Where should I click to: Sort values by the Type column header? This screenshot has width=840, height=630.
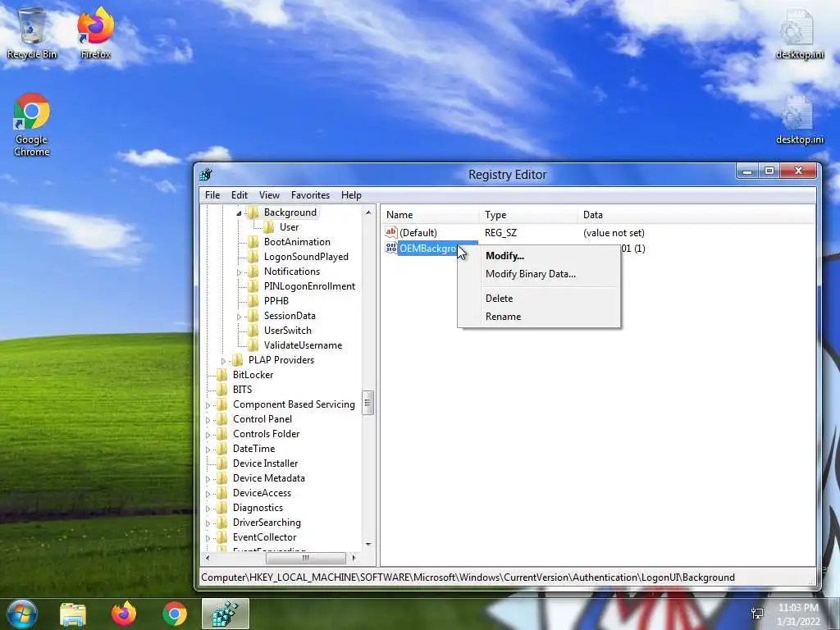[x=529, y=215]
